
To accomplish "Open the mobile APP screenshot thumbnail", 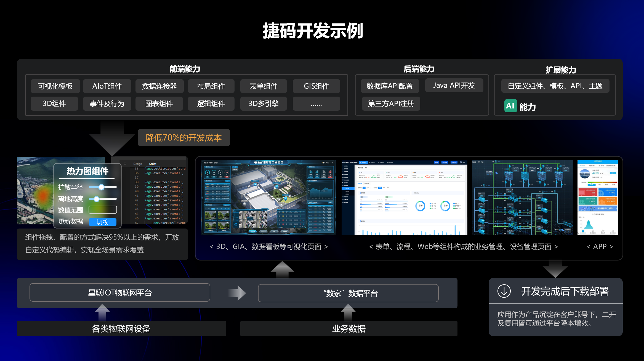I will (x=597, y=197).
